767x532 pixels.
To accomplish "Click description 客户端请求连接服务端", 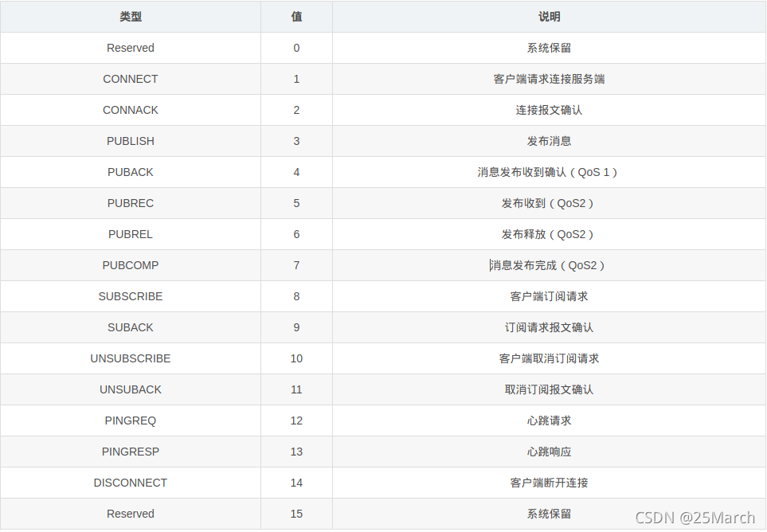I will (550, 79).
